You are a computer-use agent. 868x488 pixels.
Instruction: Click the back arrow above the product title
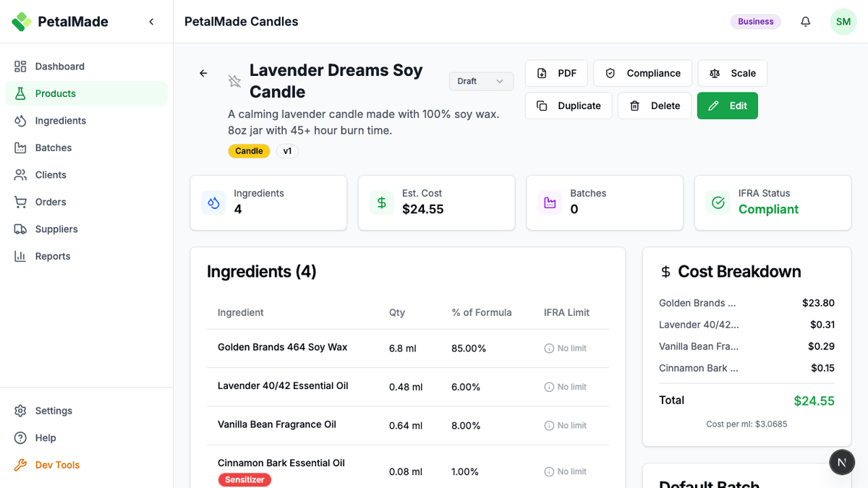(x=203, y=73)
